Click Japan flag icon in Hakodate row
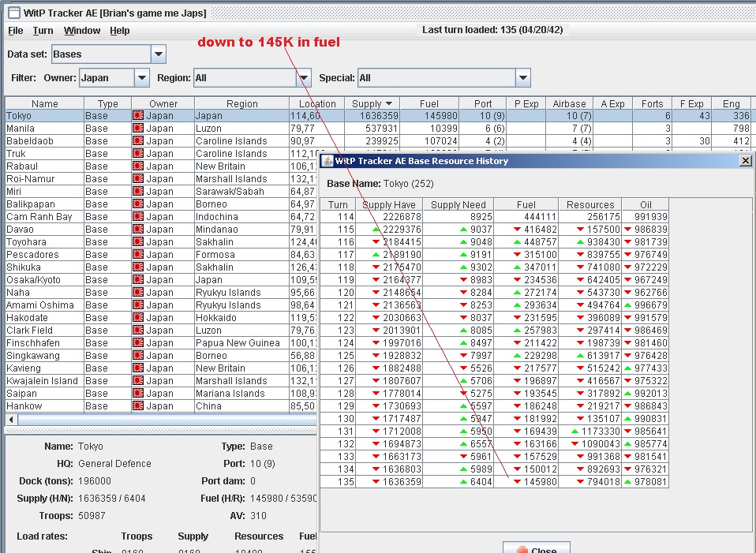The height and width of the screenshot is (553, 756). [x=138, y=317]
